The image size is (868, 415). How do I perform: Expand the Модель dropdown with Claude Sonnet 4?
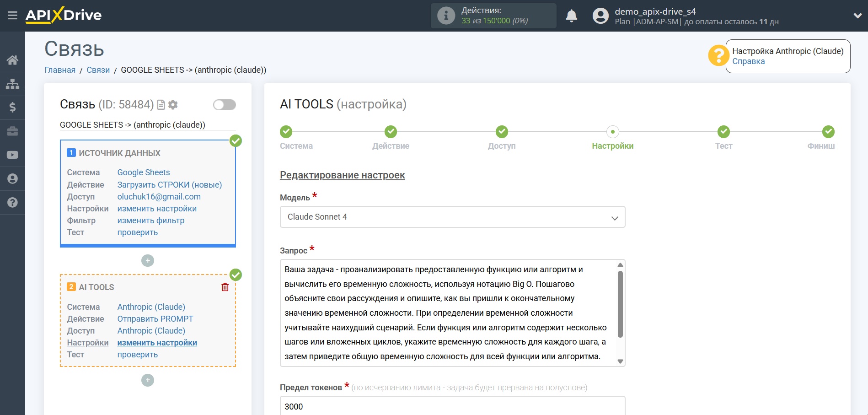(452, 217)
